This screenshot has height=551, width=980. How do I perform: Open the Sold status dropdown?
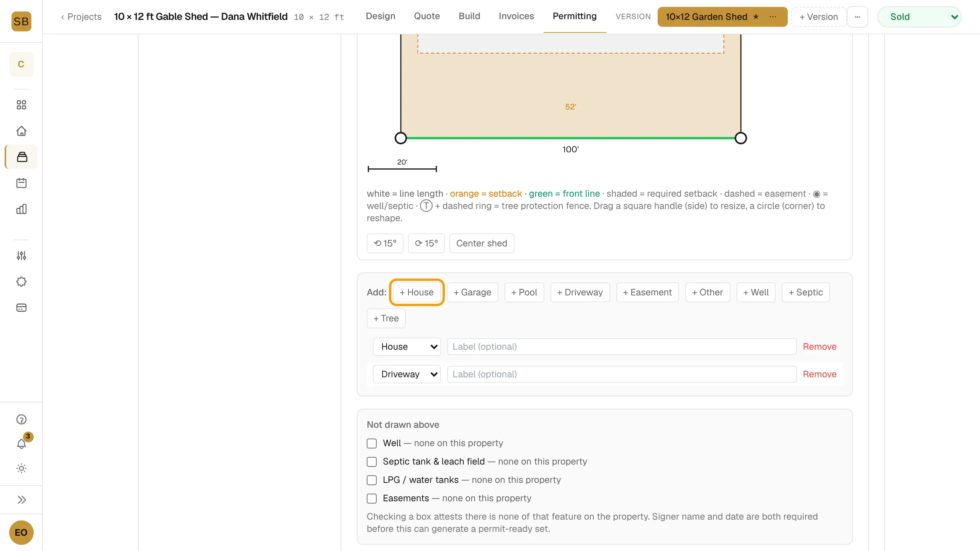[x=920, y=17]
